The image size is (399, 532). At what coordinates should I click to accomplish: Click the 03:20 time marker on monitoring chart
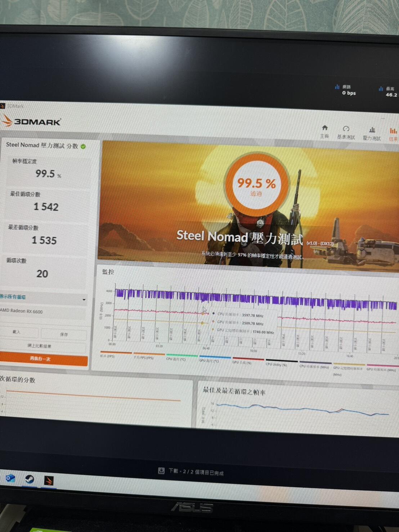[x=159, y=346]
